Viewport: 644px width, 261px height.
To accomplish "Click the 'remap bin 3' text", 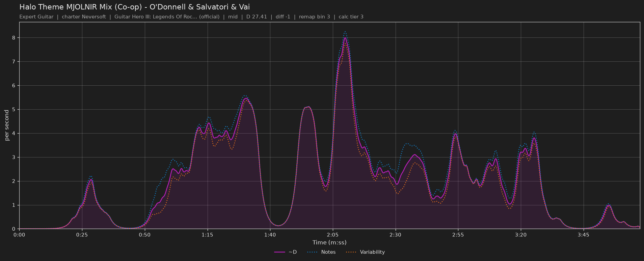I will (x=314, y=17).
